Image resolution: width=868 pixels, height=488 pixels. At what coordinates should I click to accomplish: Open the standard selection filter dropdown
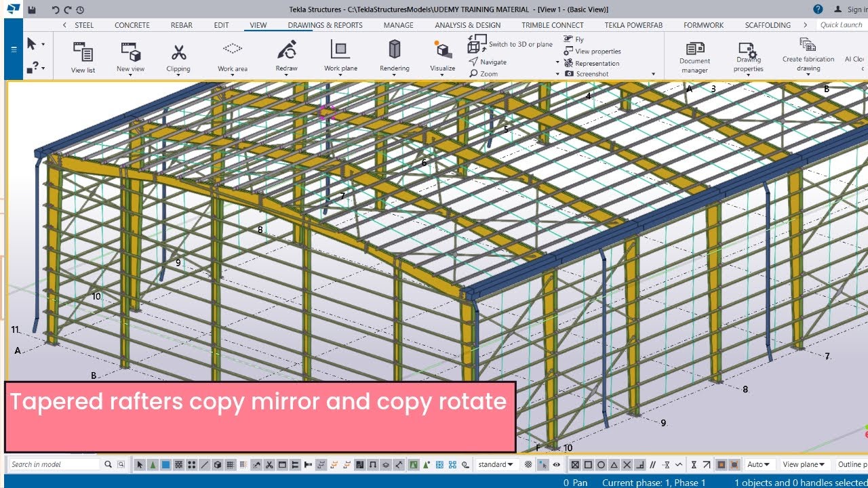pyautogui.click(x=496, y=464)
